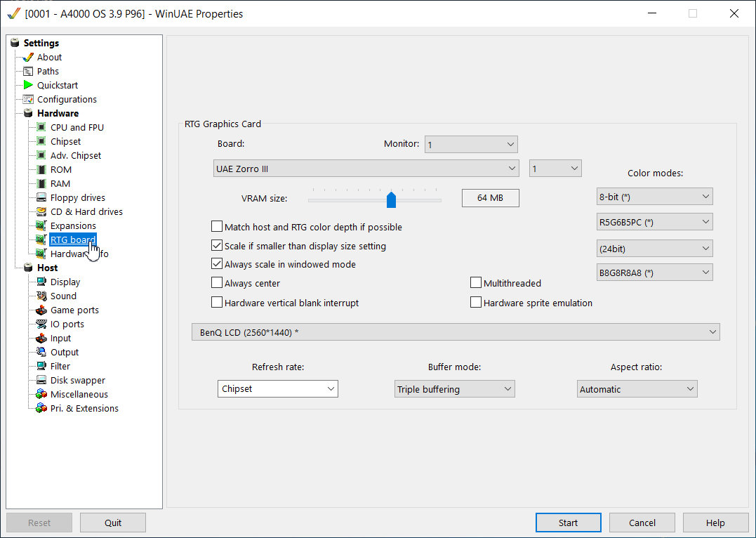Enable Hardware sprite emulation checkbox

[x=476, y=303]
